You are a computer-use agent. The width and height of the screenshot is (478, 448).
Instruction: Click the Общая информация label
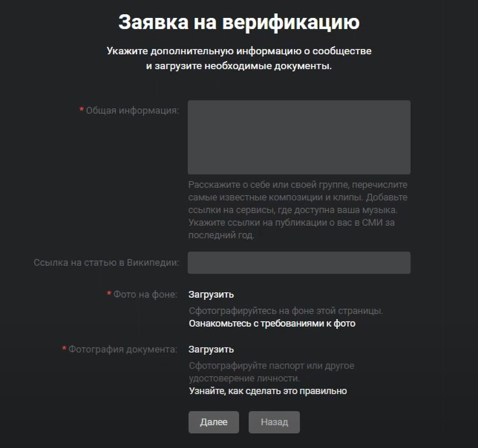point(133,111)
